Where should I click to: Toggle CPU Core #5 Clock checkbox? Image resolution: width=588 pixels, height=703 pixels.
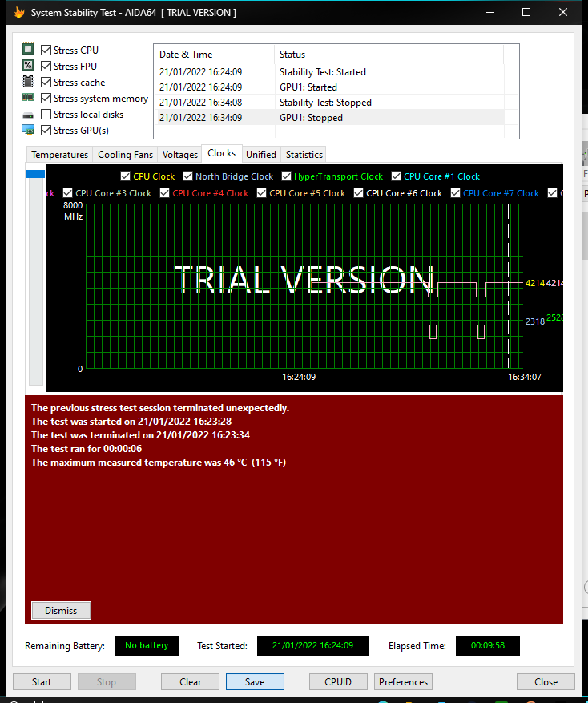[x=262, y=193]
